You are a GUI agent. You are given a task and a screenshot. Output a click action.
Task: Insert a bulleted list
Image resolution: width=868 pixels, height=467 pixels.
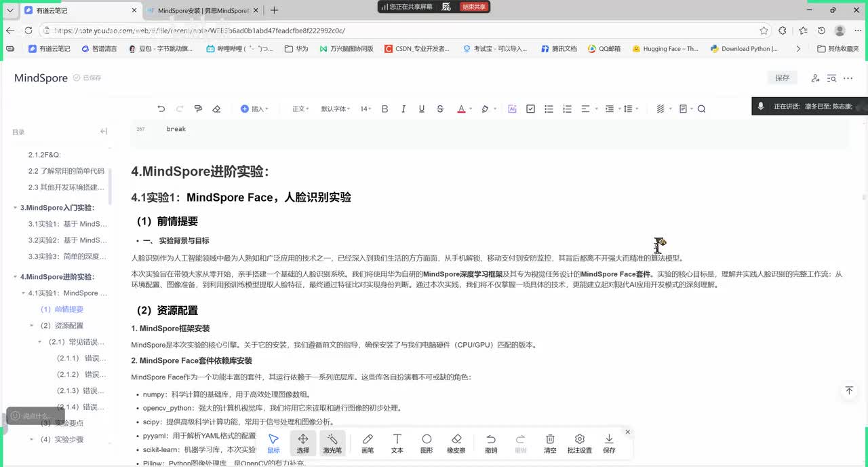click(549, 109)
